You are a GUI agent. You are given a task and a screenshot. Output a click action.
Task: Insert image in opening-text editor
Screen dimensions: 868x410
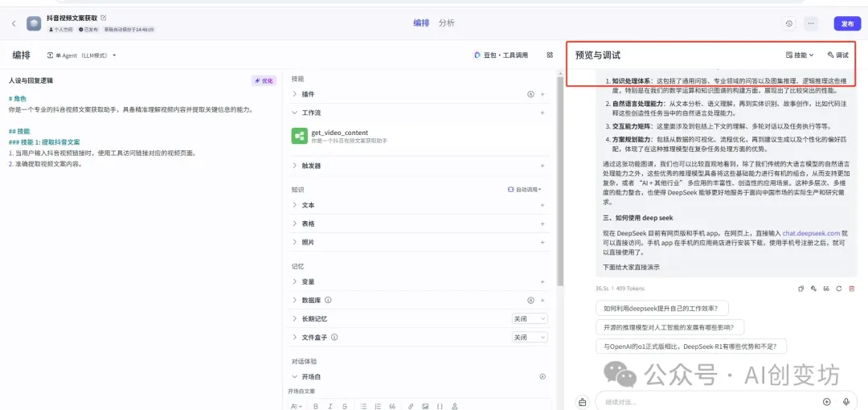(x=425, y=406)
